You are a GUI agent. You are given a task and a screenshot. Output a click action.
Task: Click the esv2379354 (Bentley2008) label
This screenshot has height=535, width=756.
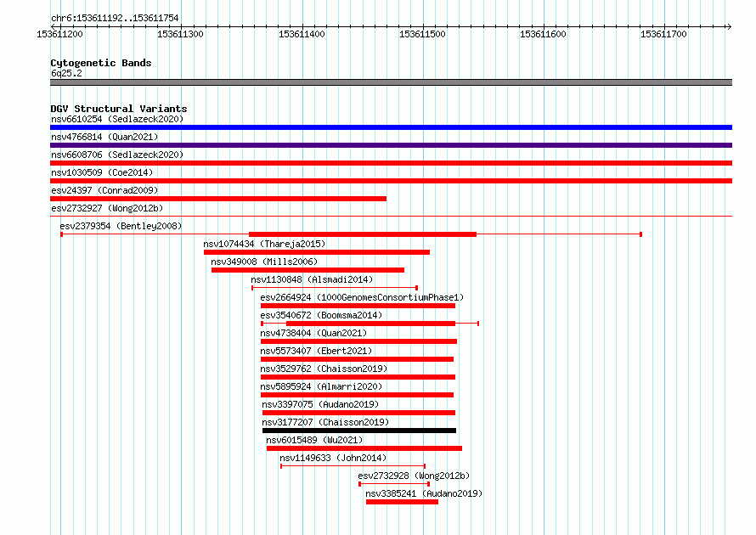[121, 226]
